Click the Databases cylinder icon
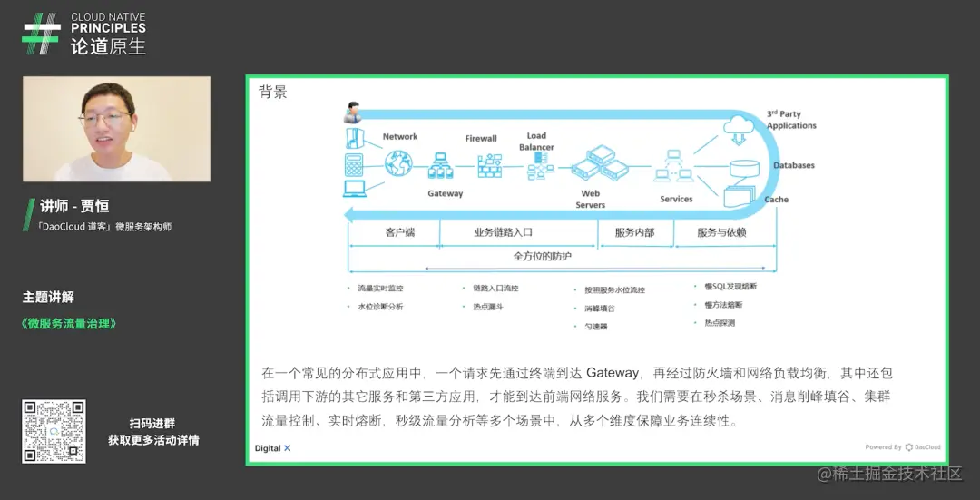 point(744,168)
